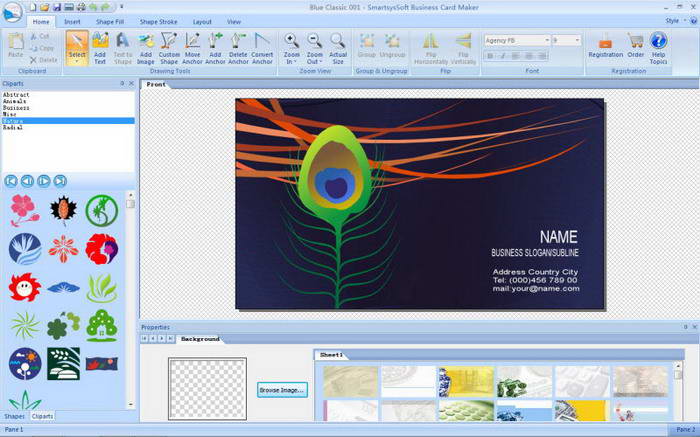This screenshot has width=700, height=437.
Task: Open the font size dropdown
Action: (x=577, y=40)
